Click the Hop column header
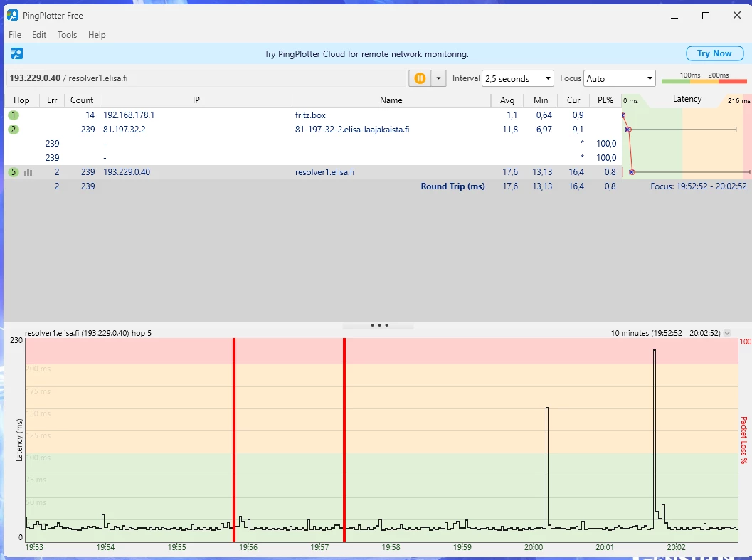This screenshot has width=752, height=560. tap(21, 100)
